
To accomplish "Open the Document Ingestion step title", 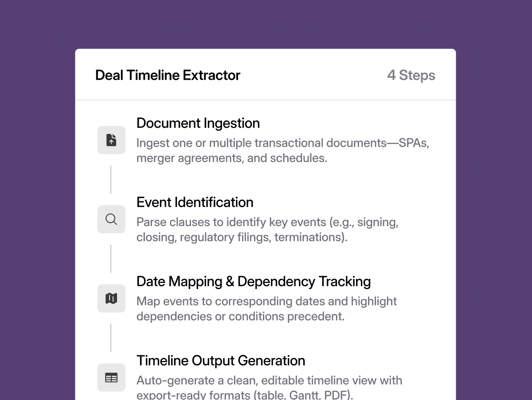I will pos(198,123).
